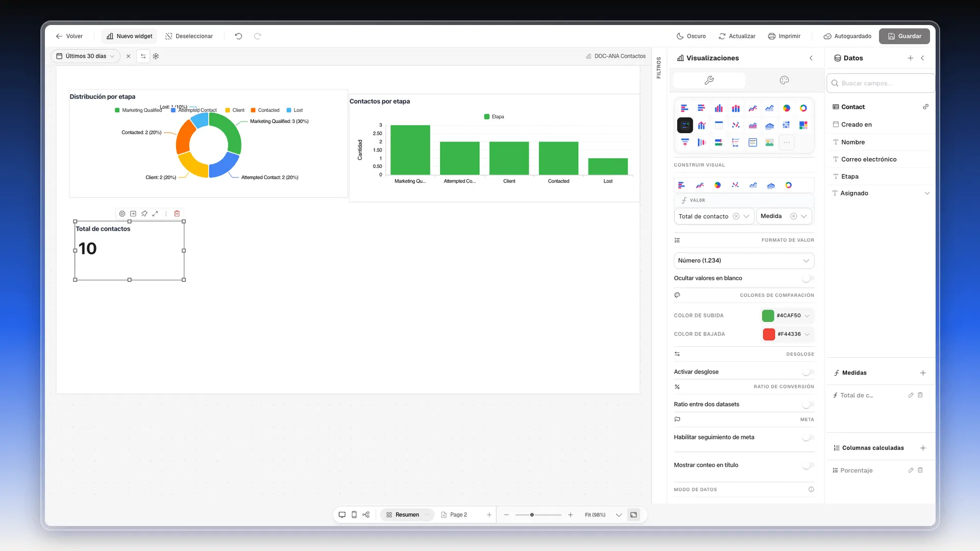
Task: Edit the Porcentaje calculated column
Action: 911,470
